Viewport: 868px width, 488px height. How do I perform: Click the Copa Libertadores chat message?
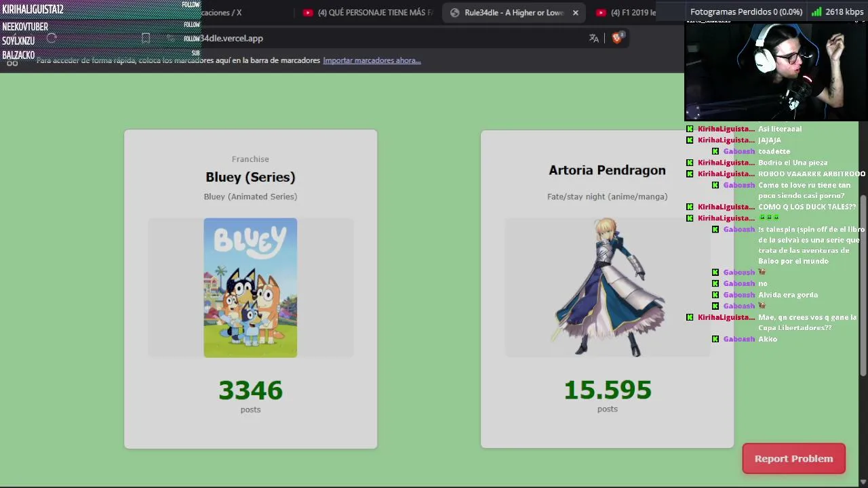[807, 323]
